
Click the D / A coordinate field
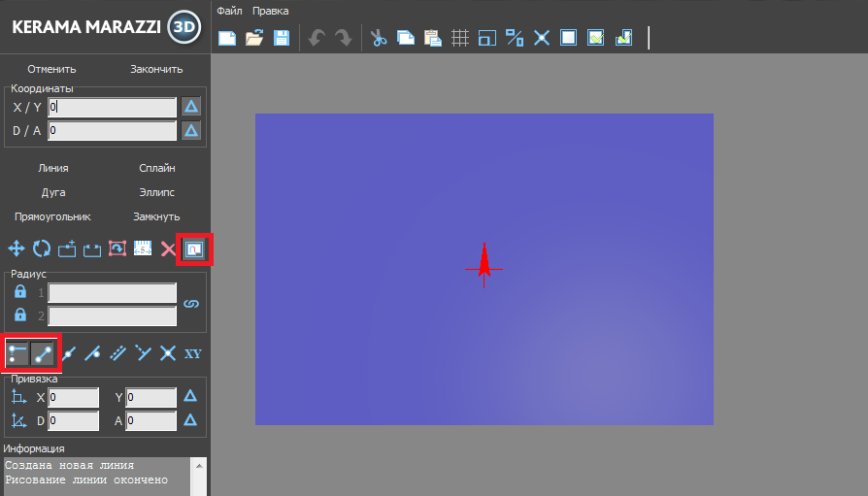click(x=113, y=131)
